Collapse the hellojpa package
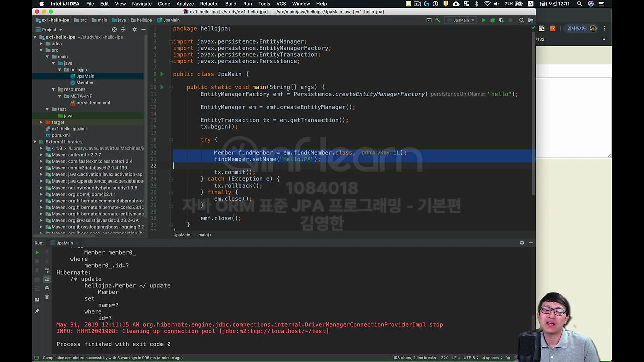 [x=60, y=70]
